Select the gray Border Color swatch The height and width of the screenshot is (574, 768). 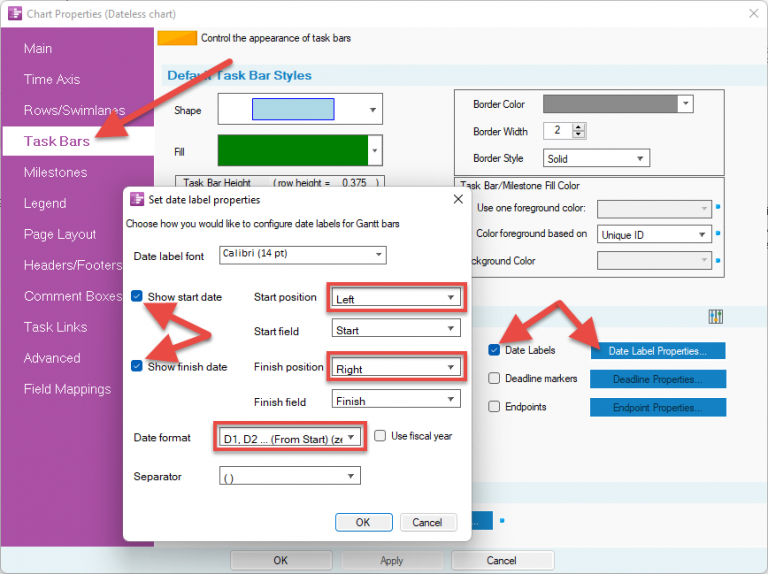(609, 104)
